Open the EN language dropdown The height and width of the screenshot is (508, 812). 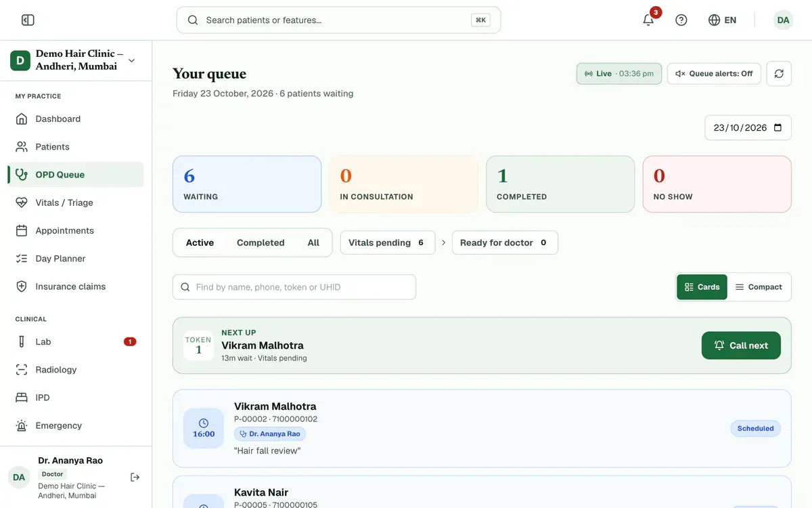(722, 20)
